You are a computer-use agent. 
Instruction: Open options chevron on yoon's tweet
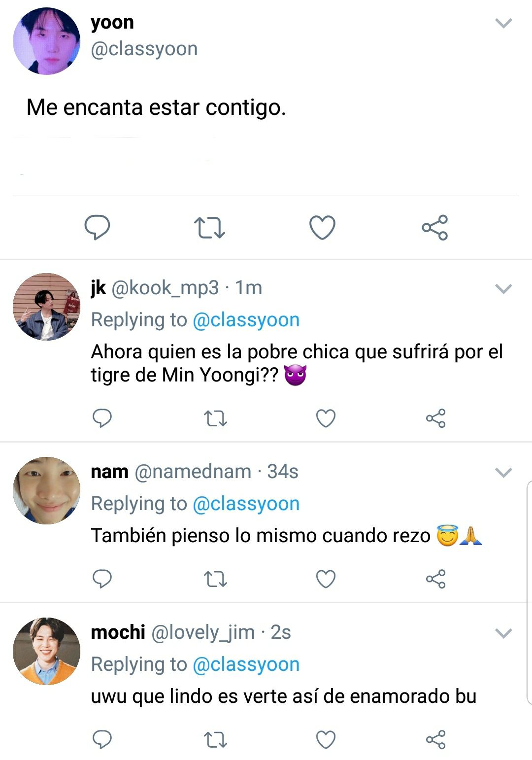tap(503, 23)
